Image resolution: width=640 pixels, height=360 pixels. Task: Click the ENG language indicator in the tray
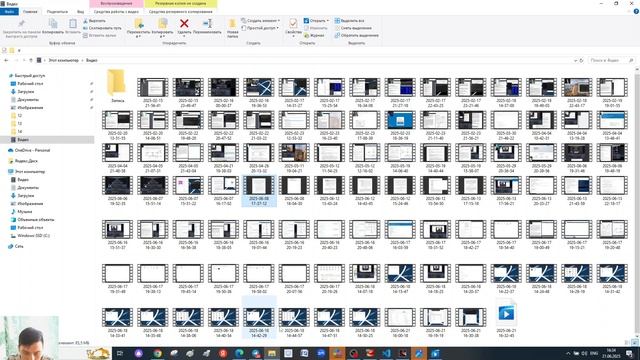click(x=594, y=353)
